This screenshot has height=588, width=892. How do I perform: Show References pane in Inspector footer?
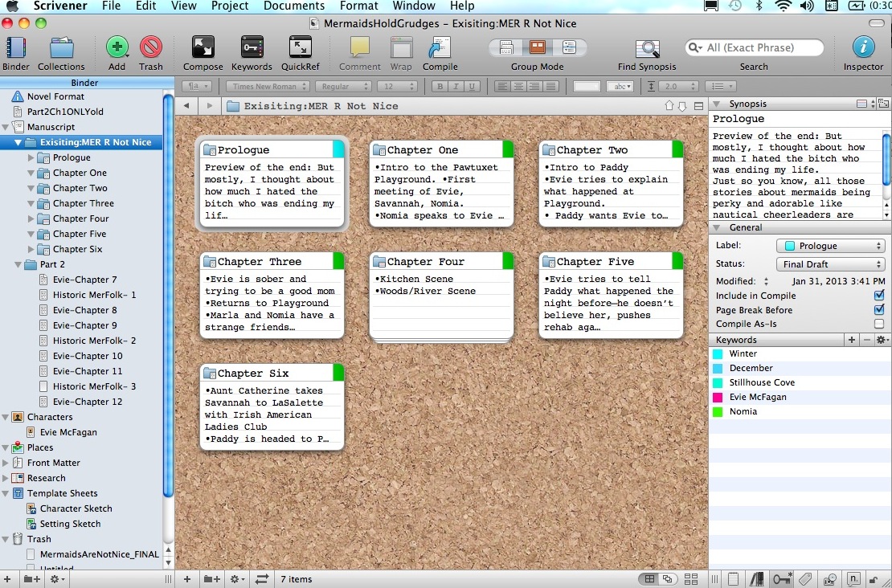coord(757,579)
